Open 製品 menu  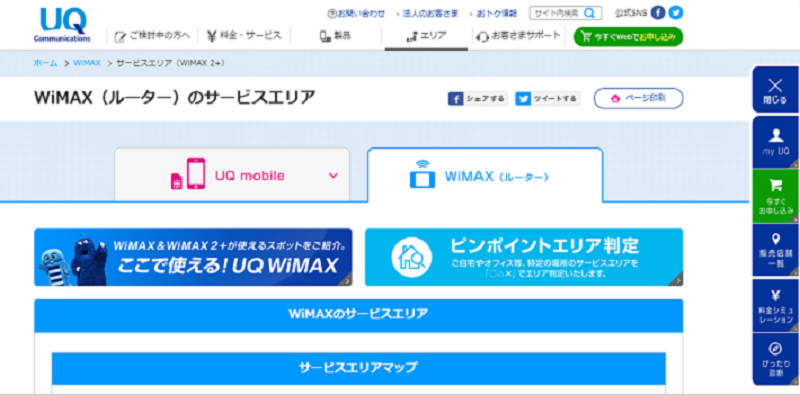tap(336, 36)
